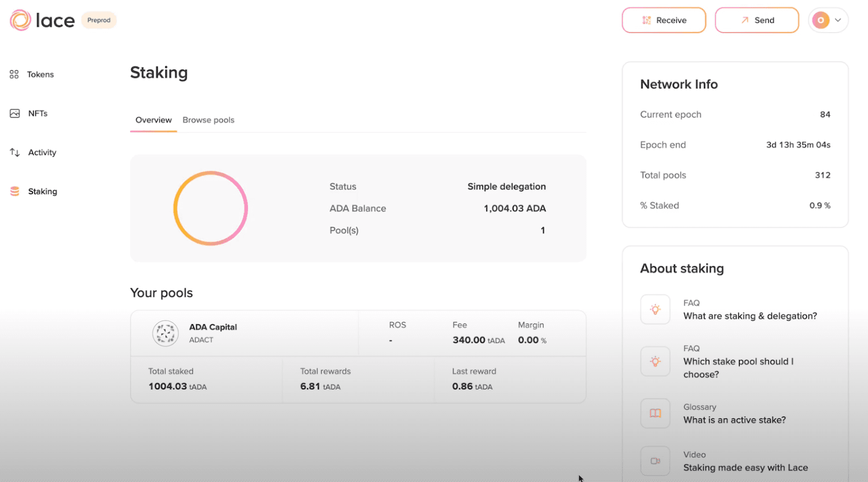Click the % Staked value 0.9 %

[820, 206]
